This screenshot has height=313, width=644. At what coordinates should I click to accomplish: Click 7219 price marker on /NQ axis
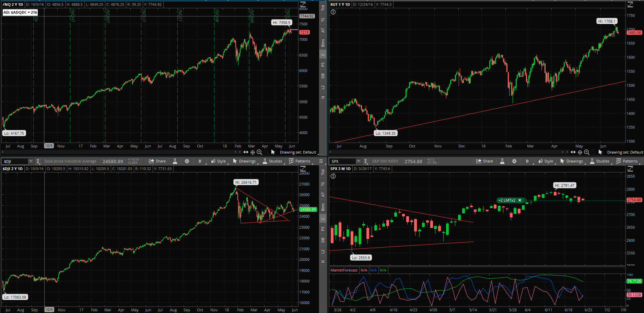[304, 32]
